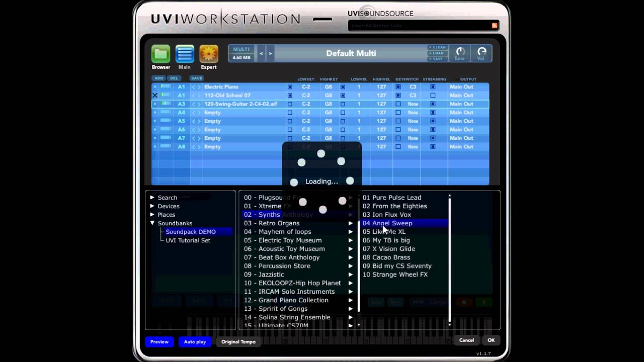Open 05 - Electric Toy Museum category

click(x=283, y=240)
